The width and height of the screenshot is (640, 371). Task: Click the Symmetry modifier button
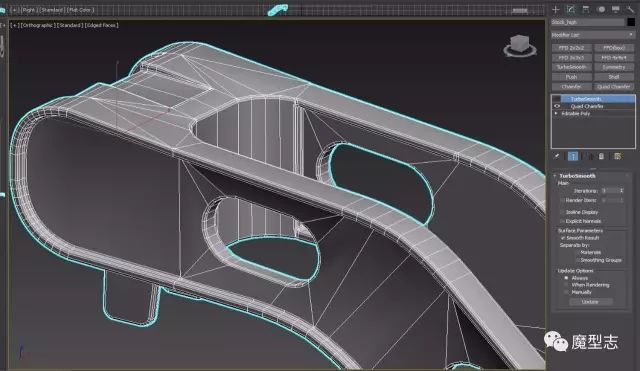[614, 67]
